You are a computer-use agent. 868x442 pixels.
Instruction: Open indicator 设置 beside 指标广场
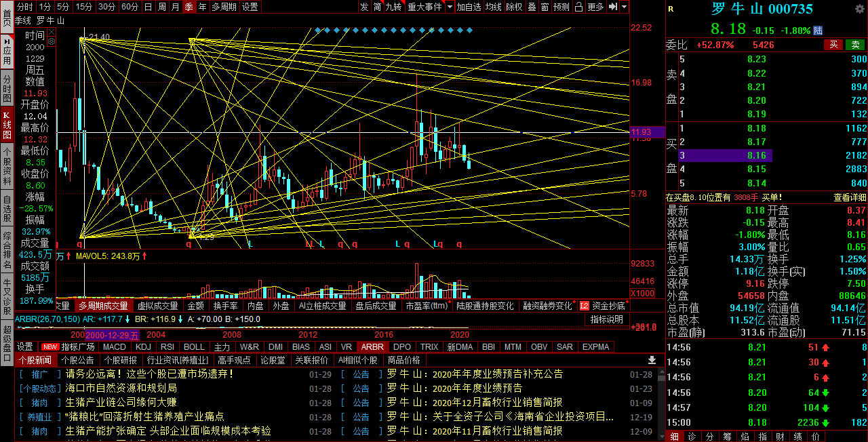coord(25,347)
